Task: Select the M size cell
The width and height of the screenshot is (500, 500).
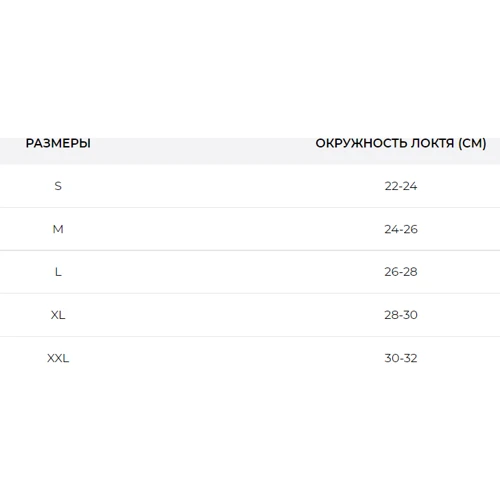Action: coord(58,229)
